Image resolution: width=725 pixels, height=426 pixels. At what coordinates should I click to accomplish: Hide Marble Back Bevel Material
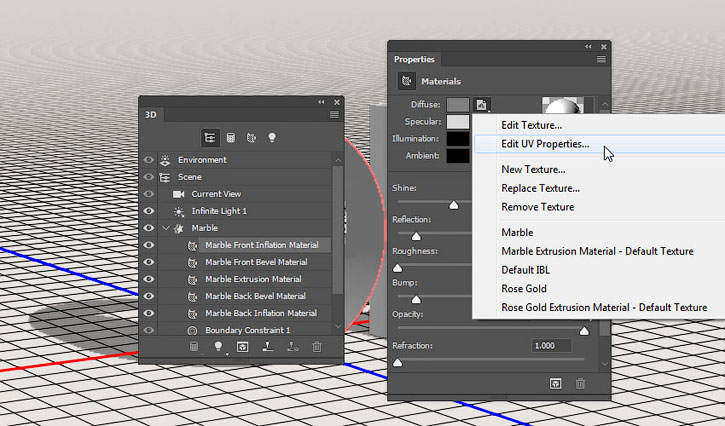point(148,296)
